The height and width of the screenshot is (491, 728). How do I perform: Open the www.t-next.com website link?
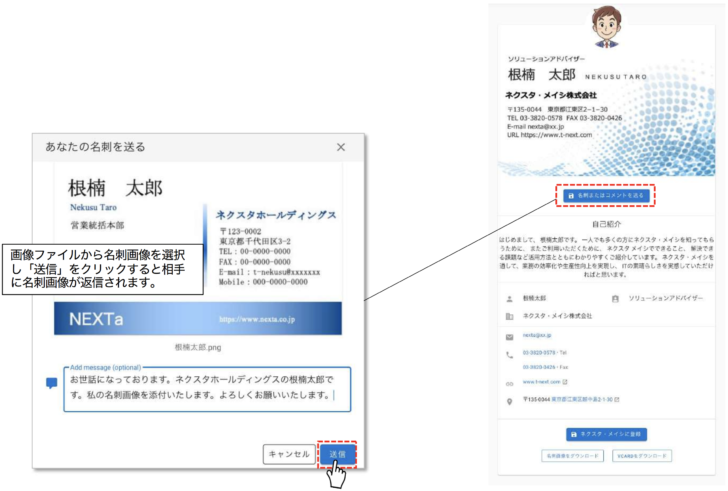(541, 382)
